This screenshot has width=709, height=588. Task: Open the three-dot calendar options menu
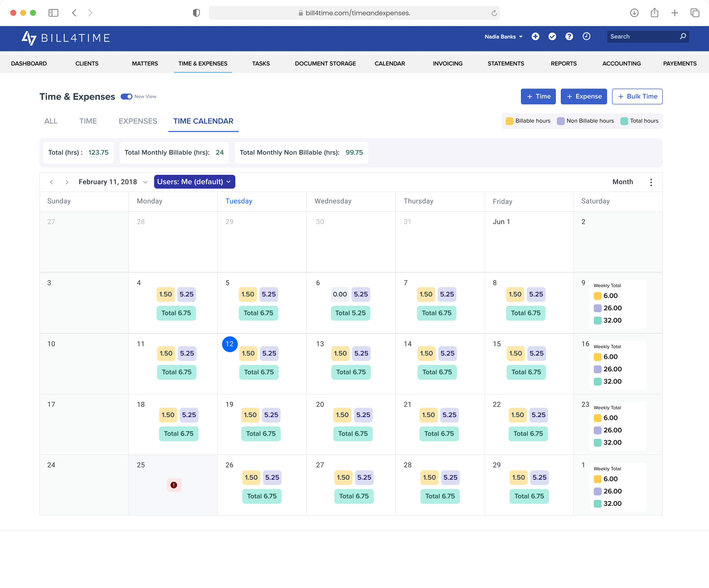tap(651, 182)
